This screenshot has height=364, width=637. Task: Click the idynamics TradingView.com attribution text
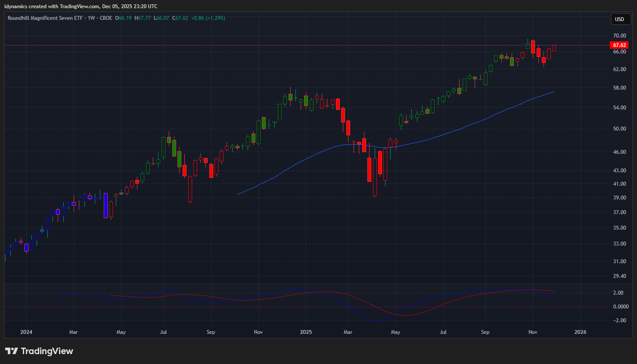coord(81,6)
